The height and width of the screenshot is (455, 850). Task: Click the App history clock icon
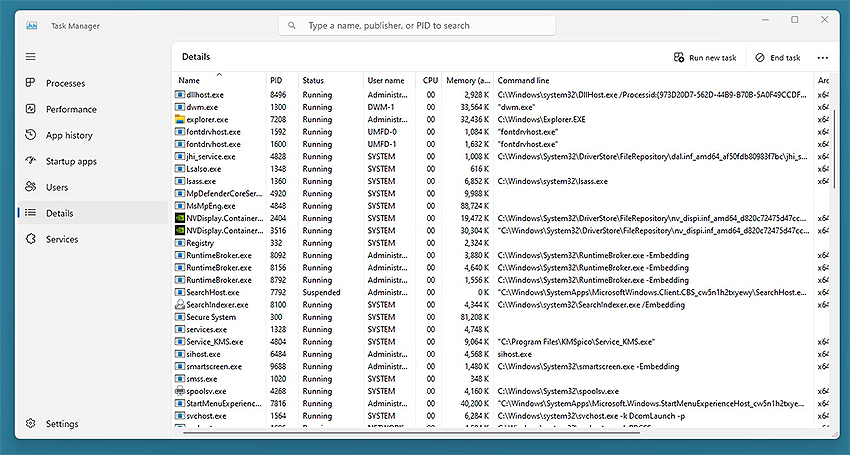tap(31, 135)
